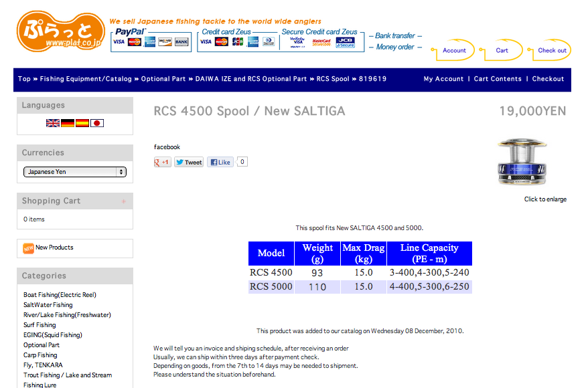Choose the Spanish flag language

(x=82, y=123)
